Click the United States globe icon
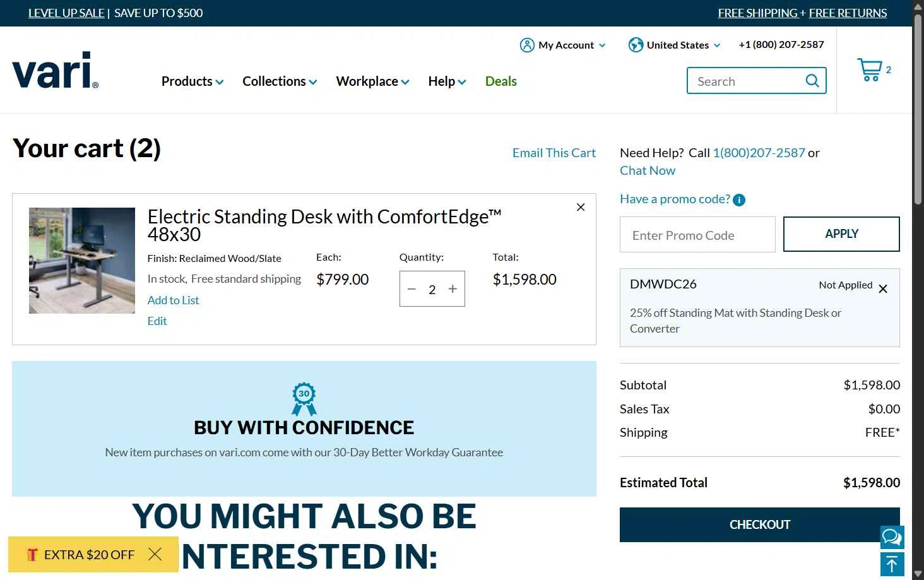924x580 pixels. tap(636, 45)
